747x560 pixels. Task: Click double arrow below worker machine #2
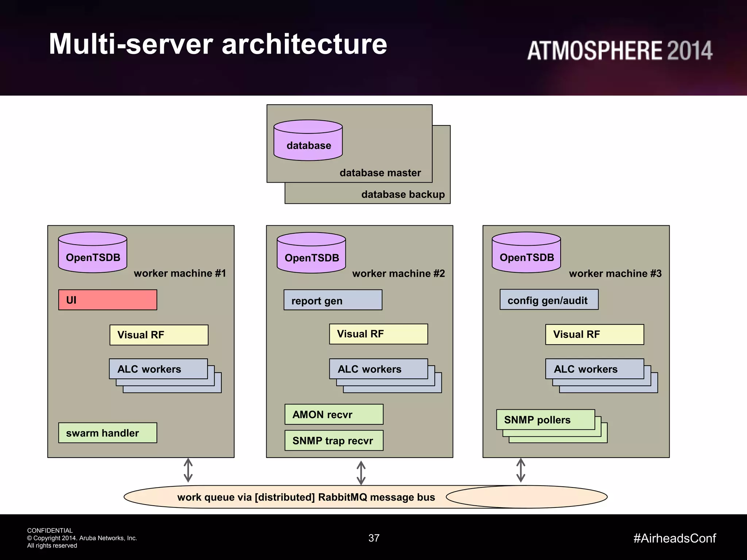click(361, 472)
